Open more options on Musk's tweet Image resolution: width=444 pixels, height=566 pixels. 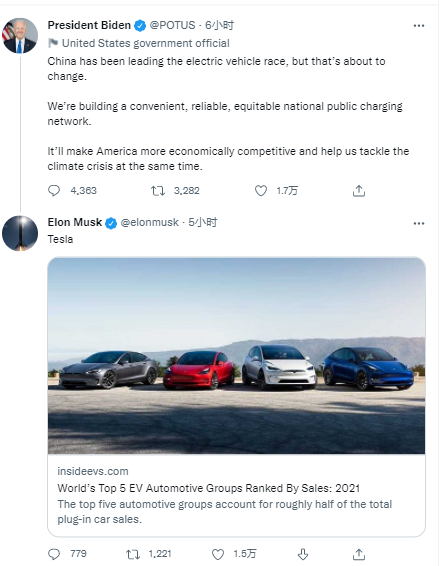419,223
